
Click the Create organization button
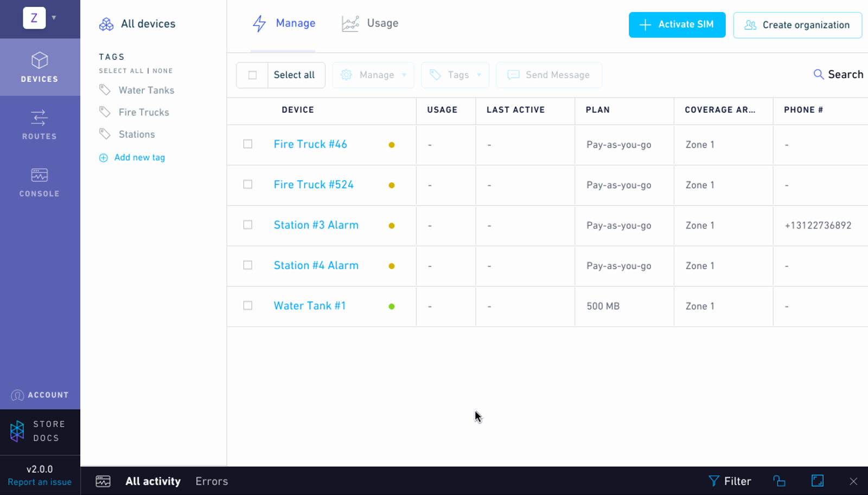tap(797, 25)
